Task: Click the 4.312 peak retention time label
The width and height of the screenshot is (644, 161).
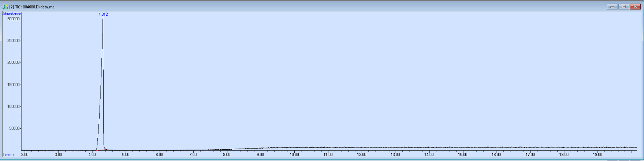Action: tap(103, 14)
